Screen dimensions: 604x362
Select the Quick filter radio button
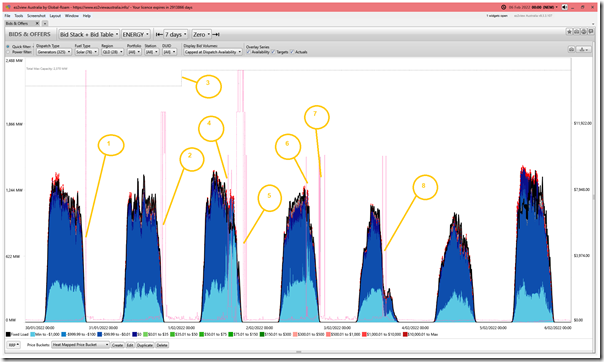pos(8,47)
